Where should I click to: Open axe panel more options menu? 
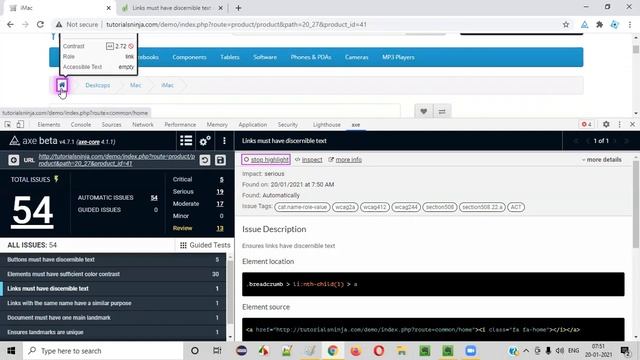coord(224,141)
